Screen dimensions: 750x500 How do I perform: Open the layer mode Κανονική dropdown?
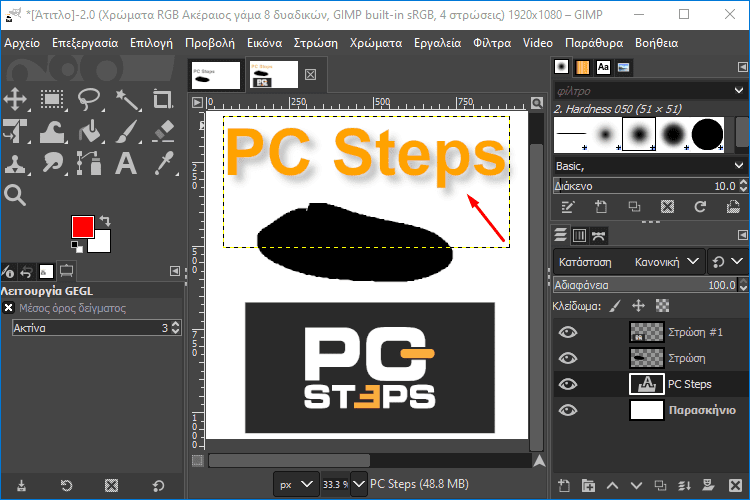pyautogui.click(x=668, y=262)
